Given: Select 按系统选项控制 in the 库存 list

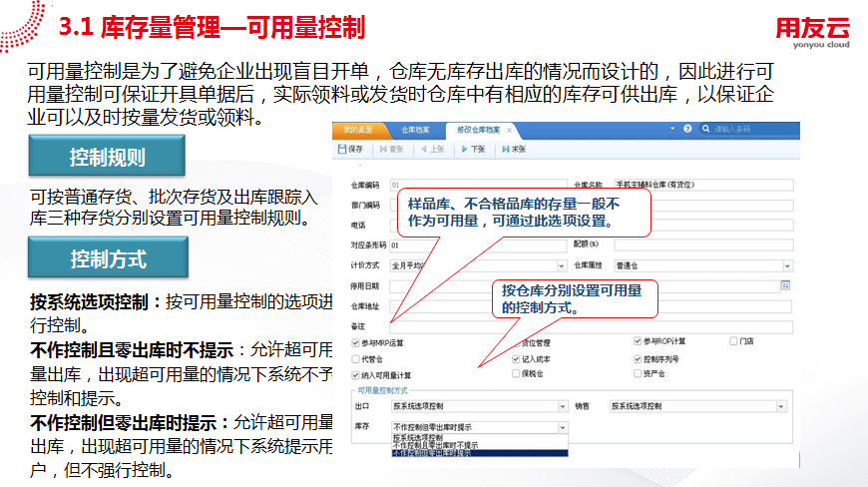Looking at the screenshot, I should point(479,438).
